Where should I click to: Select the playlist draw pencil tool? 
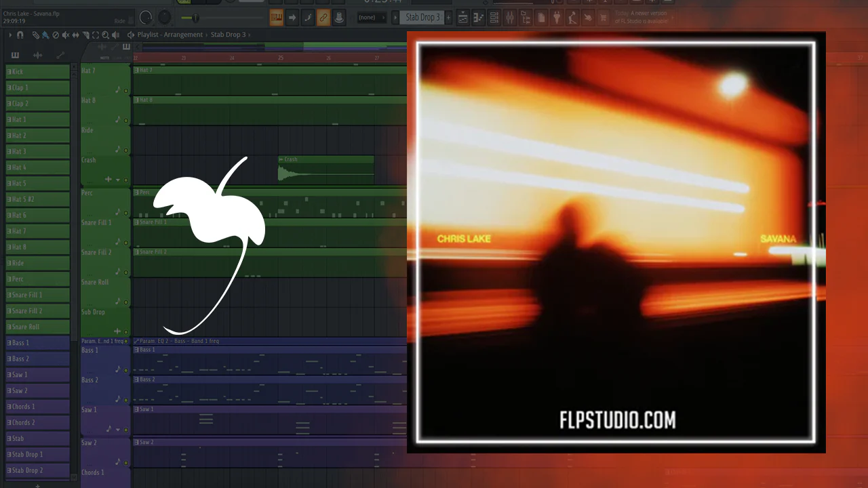36,35
